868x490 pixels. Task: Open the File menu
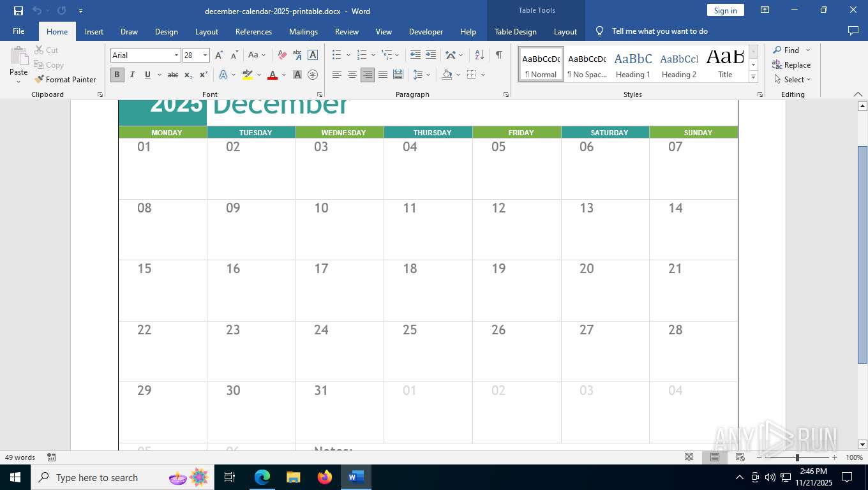click(x=19, y=31)
